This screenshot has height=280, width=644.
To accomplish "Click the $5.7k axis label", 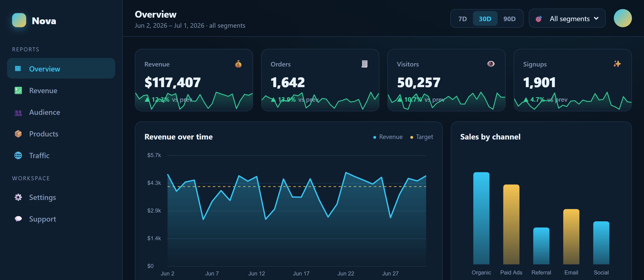I will coord(154,155).
